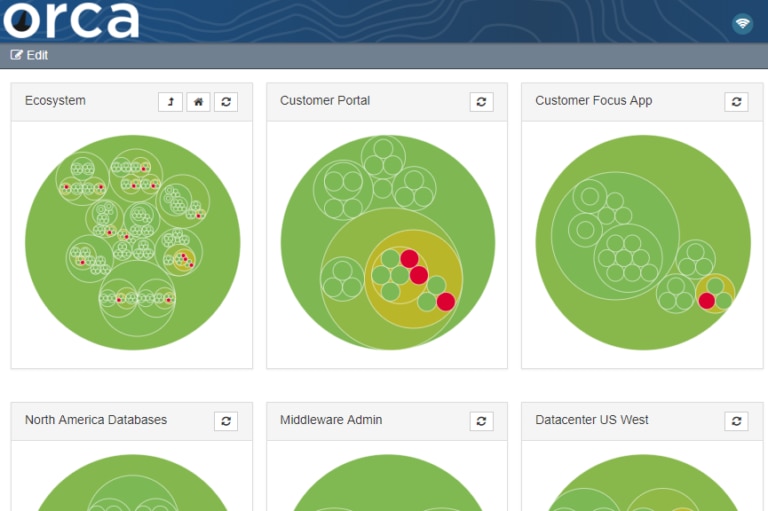
Task: Click the Datacenter US West panel title
Action: pos(592,420)
